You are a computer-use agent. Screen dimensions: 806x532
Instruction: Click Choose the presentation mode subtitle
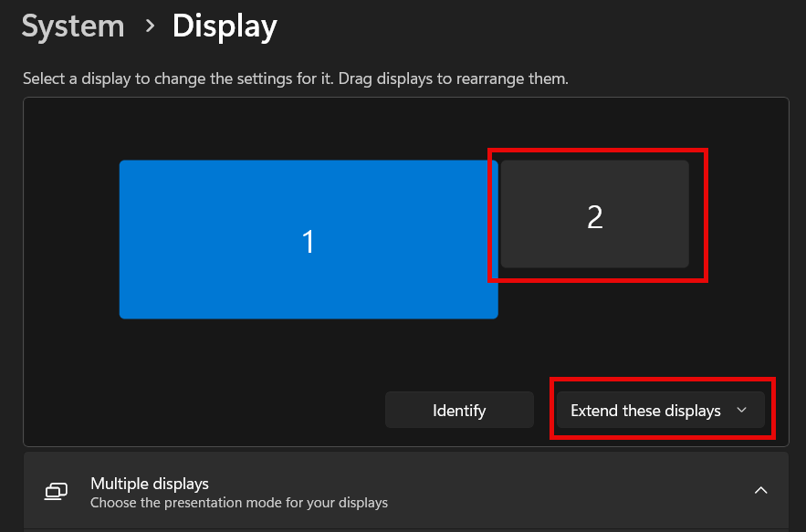239,503
